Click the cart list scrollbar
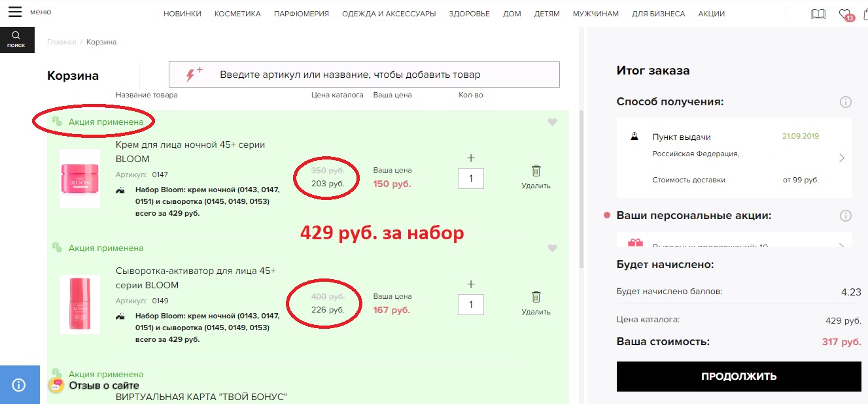This screenshot has height=404, width=868. pos(581,190)
